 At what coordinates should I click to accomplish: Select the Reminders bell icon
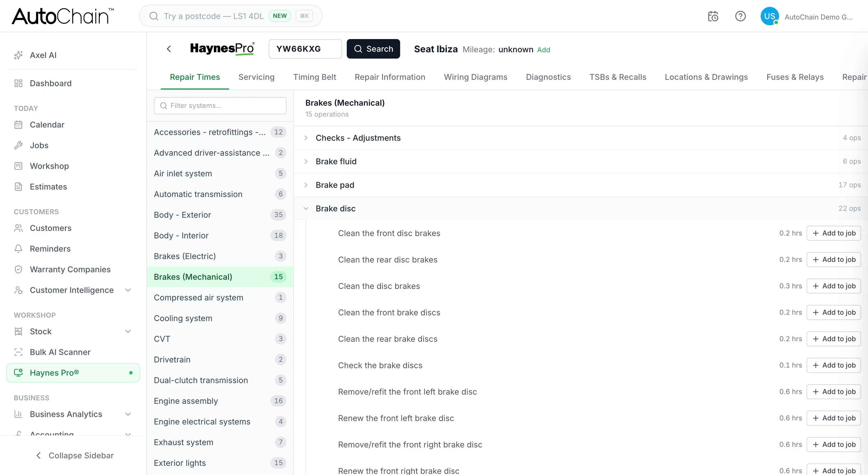[19, 249]
